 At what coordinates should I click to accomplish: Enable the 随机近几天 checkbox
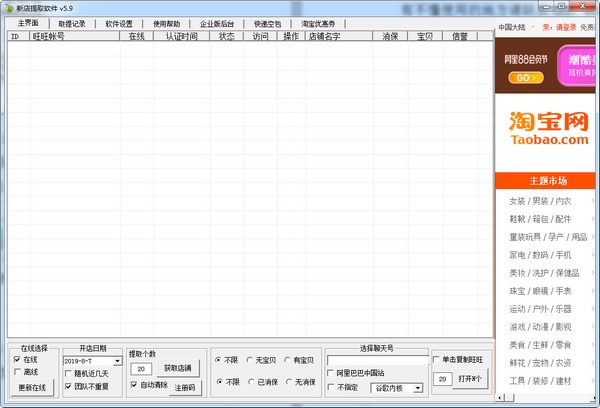[x=68, y=373]
